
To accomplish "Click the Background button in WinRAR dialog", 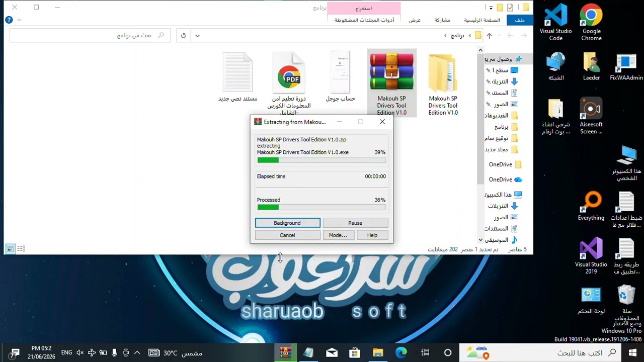I will [x=287, y=223].
